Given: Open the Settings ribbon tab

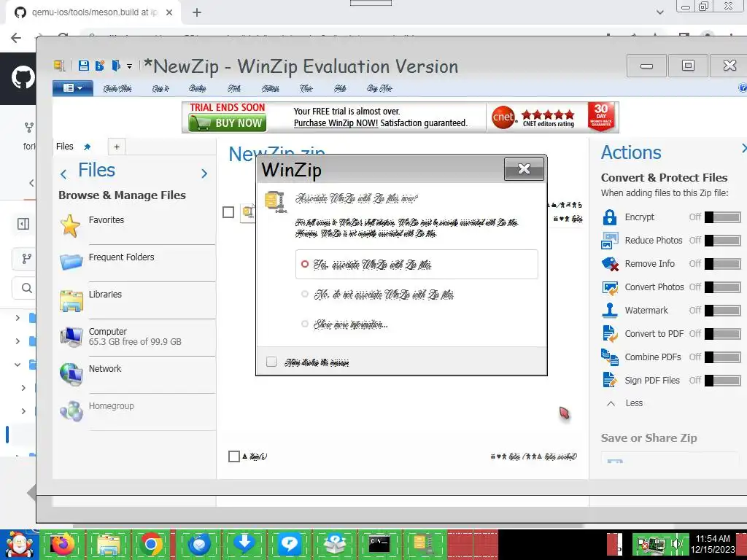Looking at the screenshot, I should 270,88.
